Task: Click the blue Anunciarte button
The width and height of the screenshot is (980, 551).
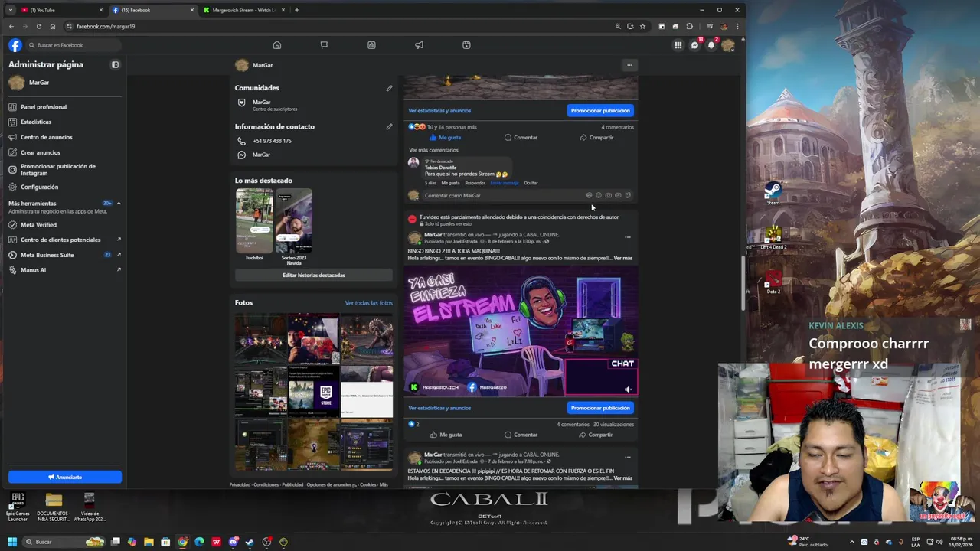Action: (x=65, y=477)
